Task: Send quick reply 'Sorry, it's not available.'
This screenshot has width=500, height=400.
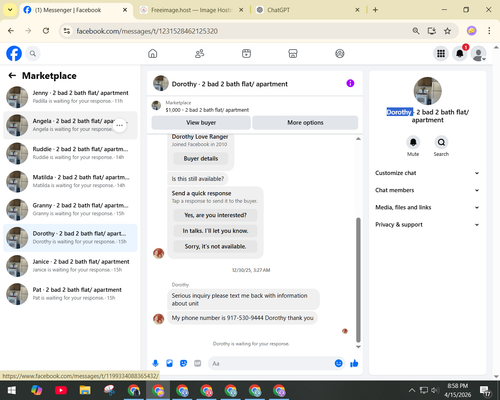Action: coord(215,246)
